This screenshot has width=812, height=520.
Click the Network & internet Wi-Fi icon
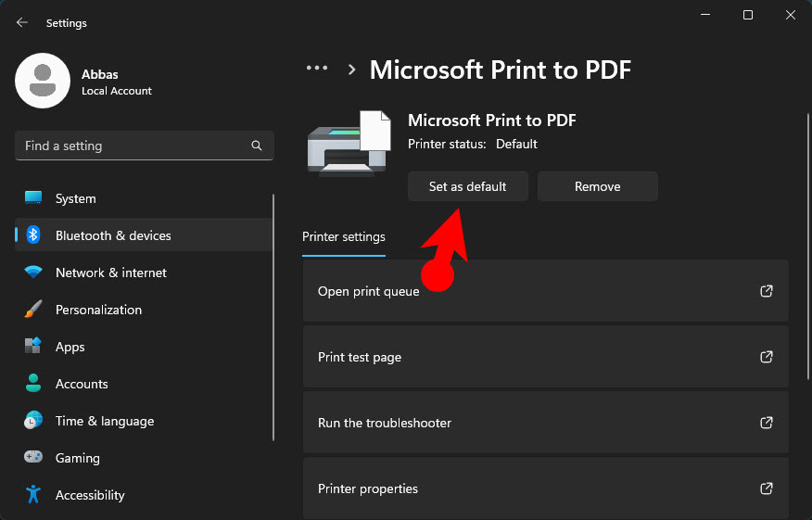tap(33, 273)
